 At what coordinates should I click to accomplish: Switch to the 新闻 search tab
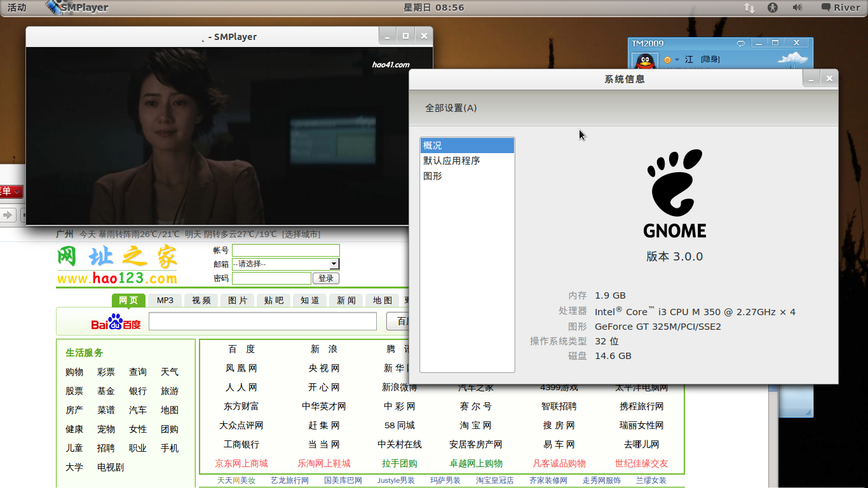(x=346, y=300)
